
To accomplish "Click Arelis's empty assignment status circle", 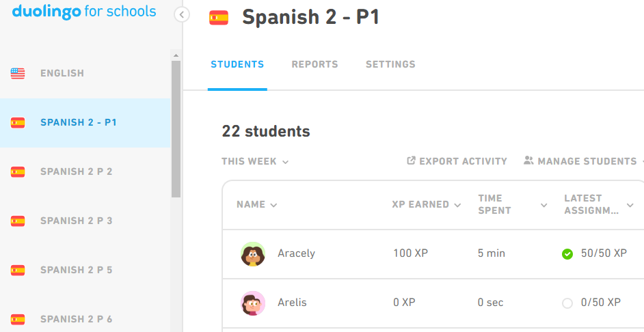I will click(567, 303).
